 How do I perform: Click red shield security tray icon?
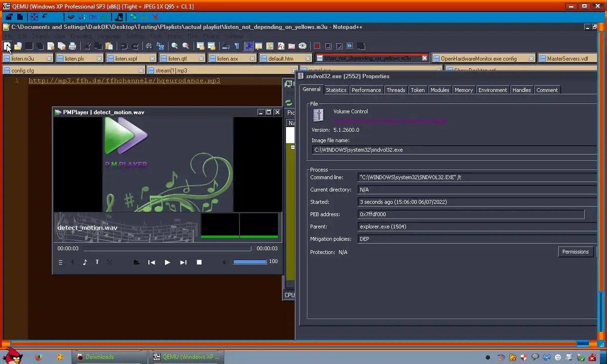(524, 357)
